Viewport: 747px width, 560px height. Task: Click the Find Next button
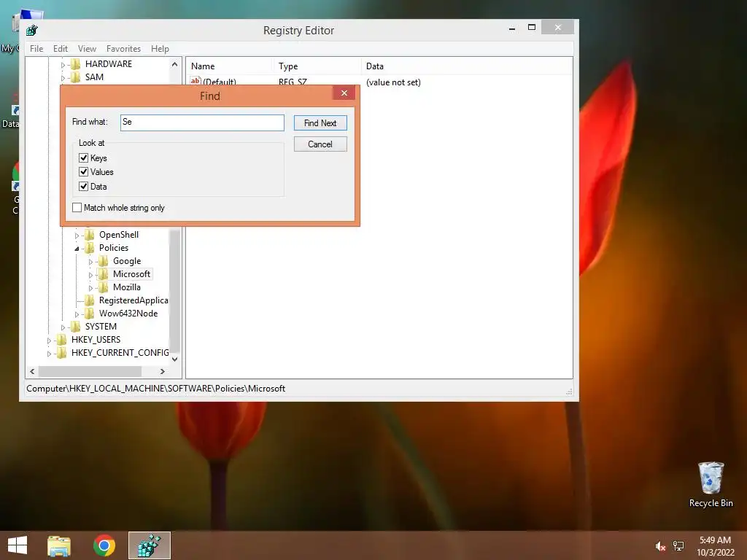point(320,122)
